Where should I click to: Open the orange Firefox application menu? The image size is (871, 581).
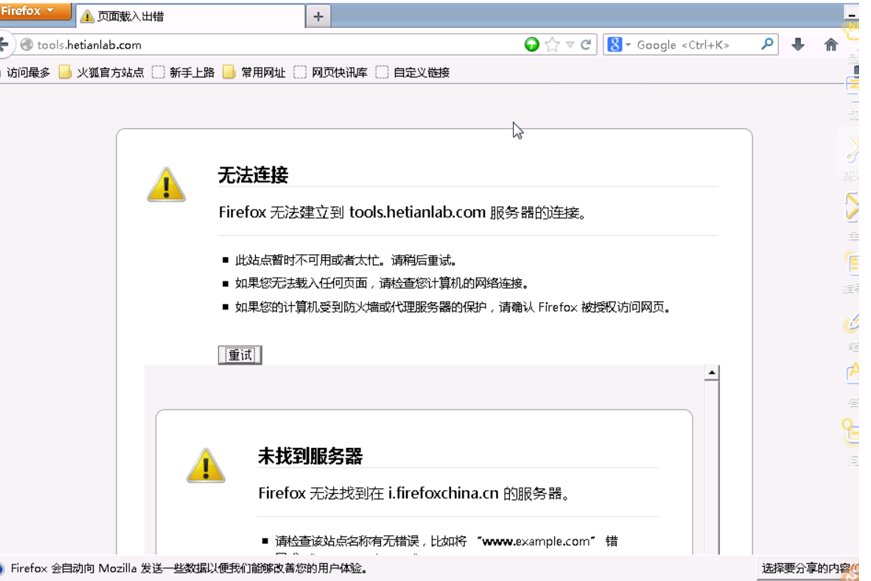click(x=35, y=11)
